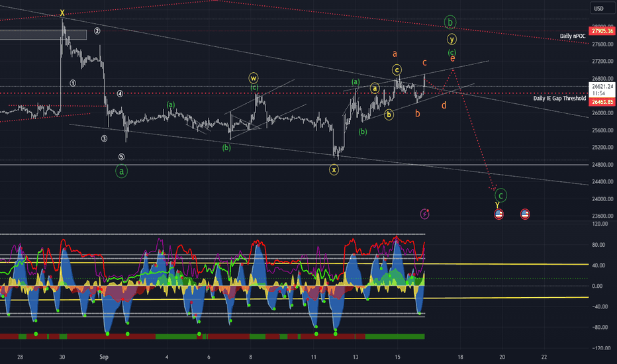Click the 22 date label on time axis

click(x=544, y=357)
